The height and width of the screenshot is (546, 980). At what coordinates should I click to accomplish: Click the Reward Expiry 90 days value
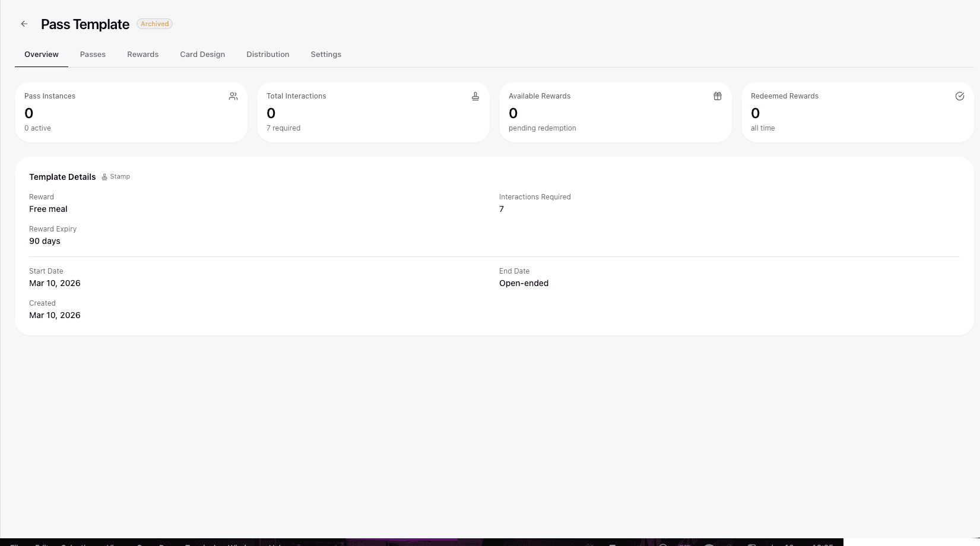(45, 241)
